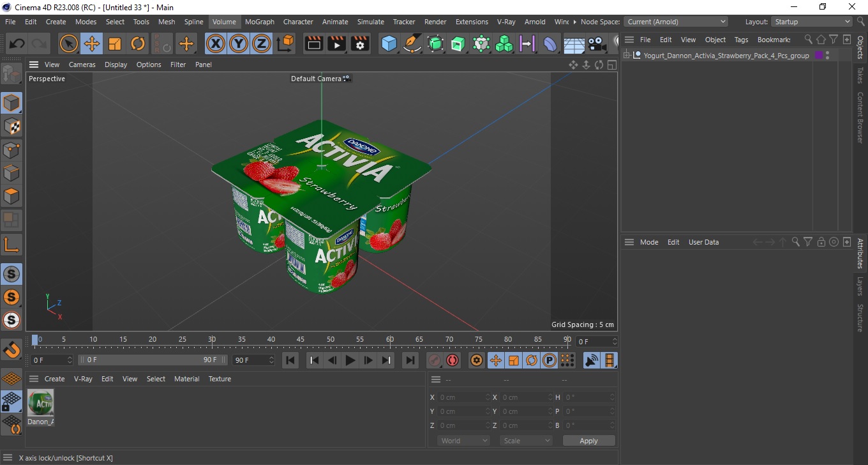The height and width of the screenshot is (465, 868).
Task: Expand hidden menu bar items arrow
Action: click(x=574, y=22)
